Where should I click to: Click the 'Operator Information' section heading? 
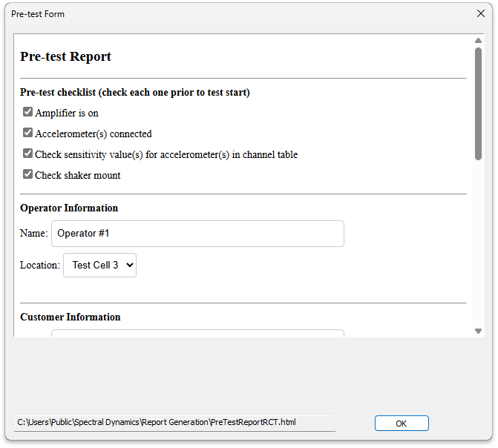(69, 208)
